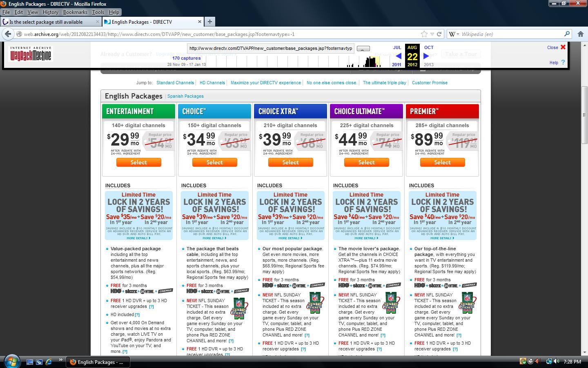Click the volume speaker icon in system tray
The width and height of the screenshot is (588, 368).
(556, 361)
